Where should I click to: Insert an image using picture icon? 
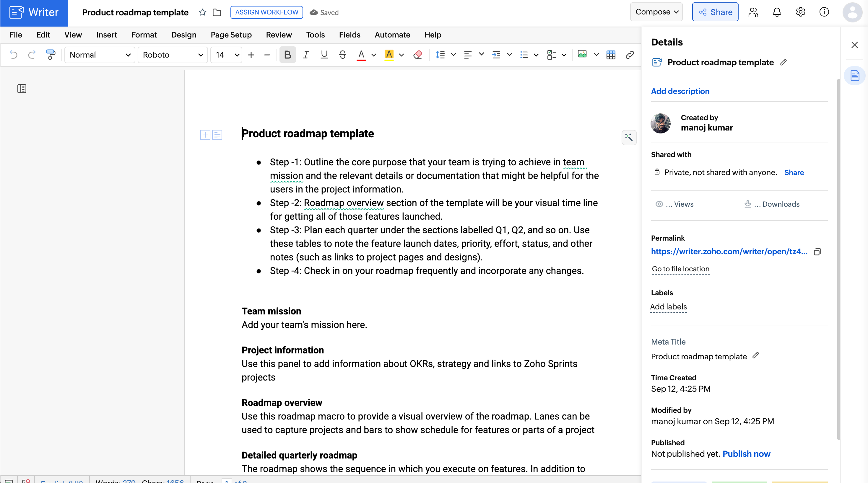coord(582,54)
